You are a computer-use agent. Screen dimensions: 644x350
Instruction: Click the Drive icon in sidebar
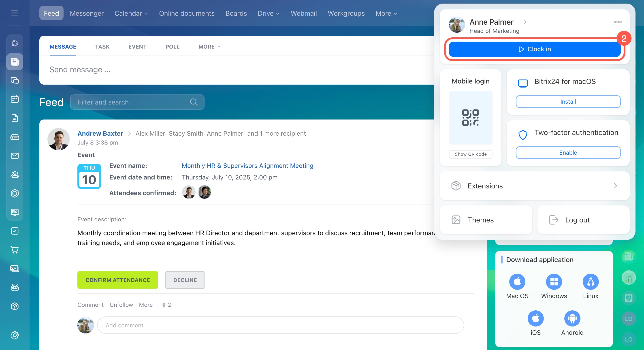pos(15,137)
